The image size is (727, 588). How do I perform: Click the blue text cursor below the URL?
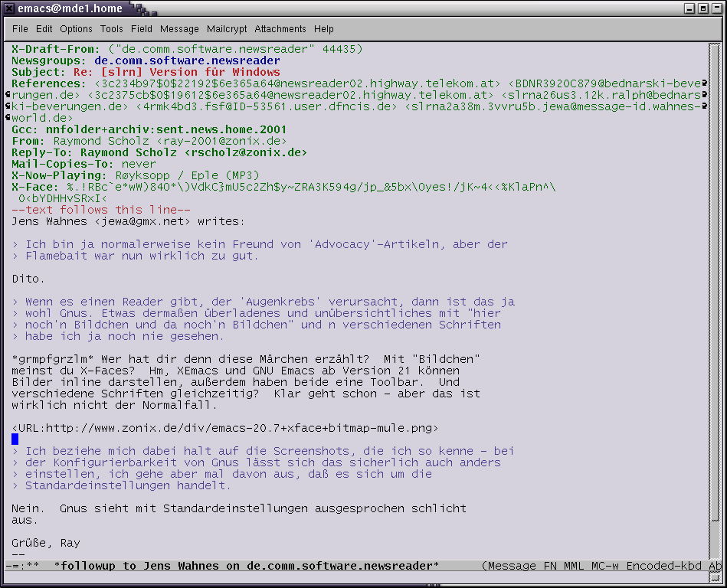tap(15, 439)
